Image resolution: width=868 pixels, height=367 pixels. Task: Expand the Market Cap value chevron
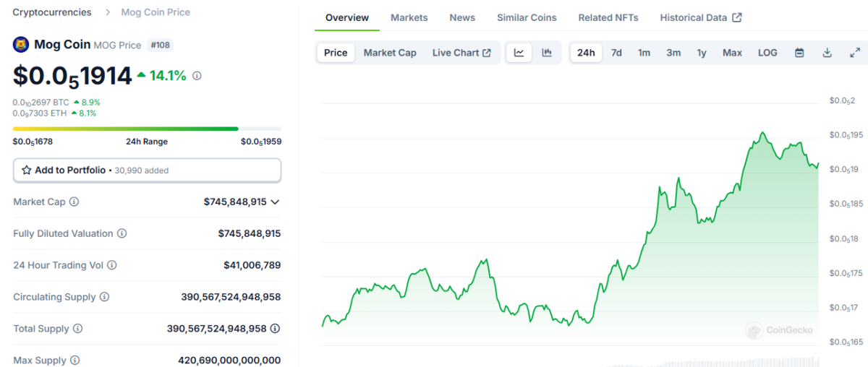pos(275,202)
